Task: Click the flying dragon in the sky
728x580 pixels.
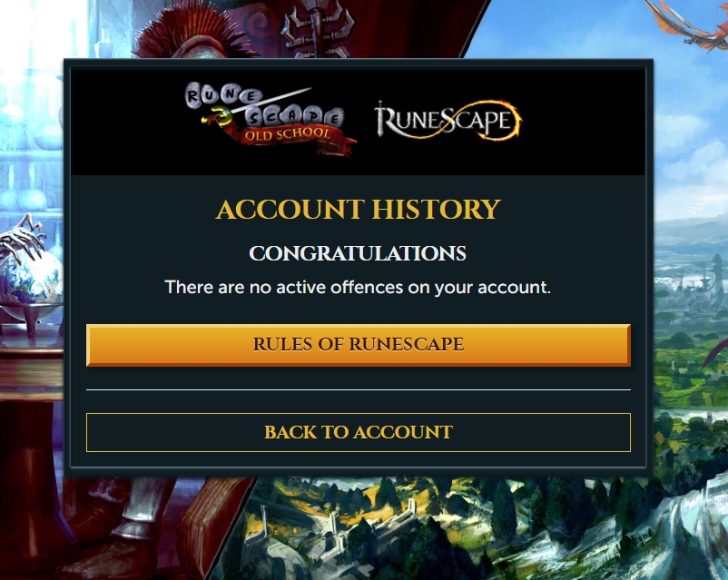Action: tap(686, 25)
